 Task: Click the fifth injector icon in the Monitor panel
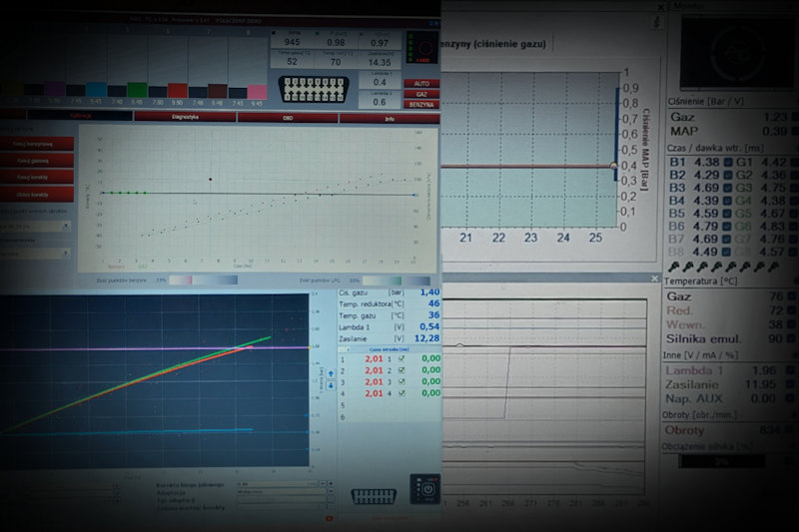(731, 266)
